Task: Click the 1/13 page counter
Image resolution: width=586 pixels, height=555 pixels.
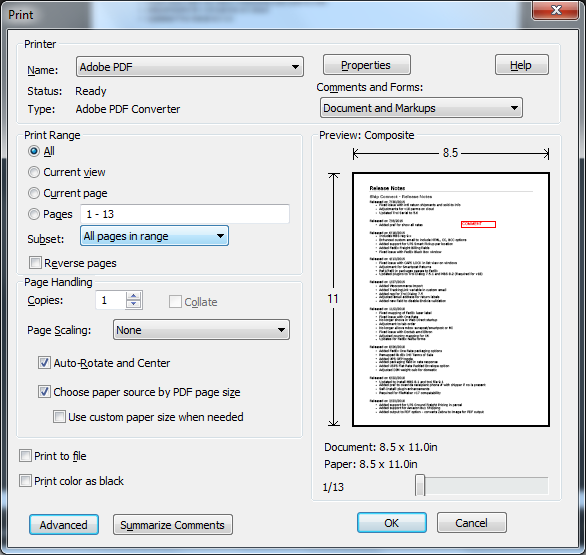Action: click(333, 487)
